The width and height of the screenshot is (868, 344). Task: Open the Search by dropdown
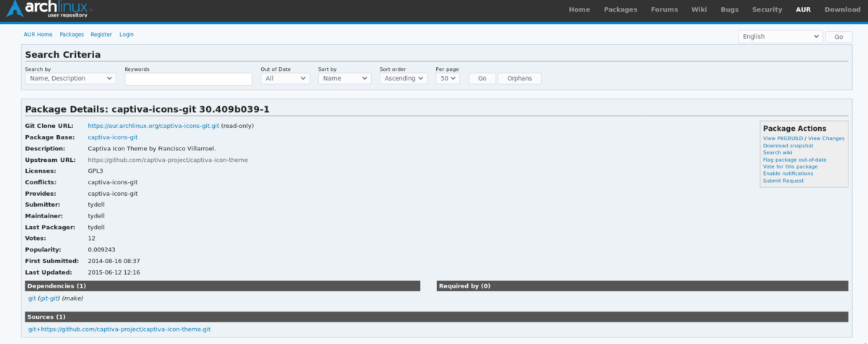(x=70, y=78)
